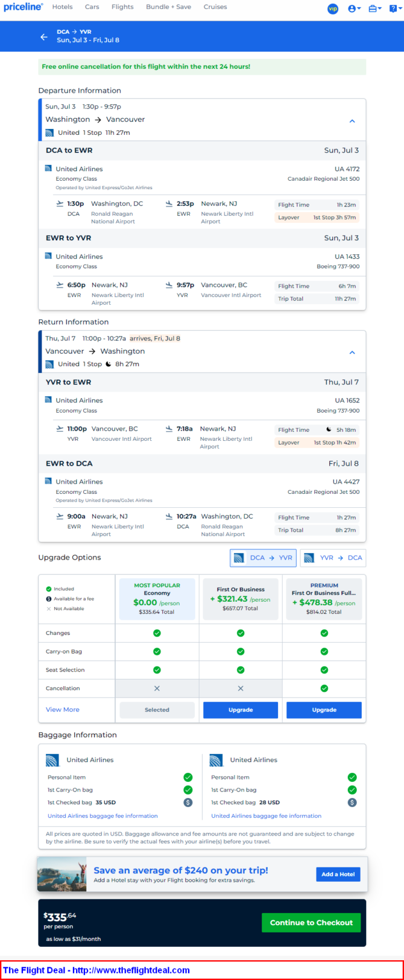This screenshot has width=404, height=980.
Task: Click the dollar fee icon for 28 USD bag
Action: click(x=352, y=802)
